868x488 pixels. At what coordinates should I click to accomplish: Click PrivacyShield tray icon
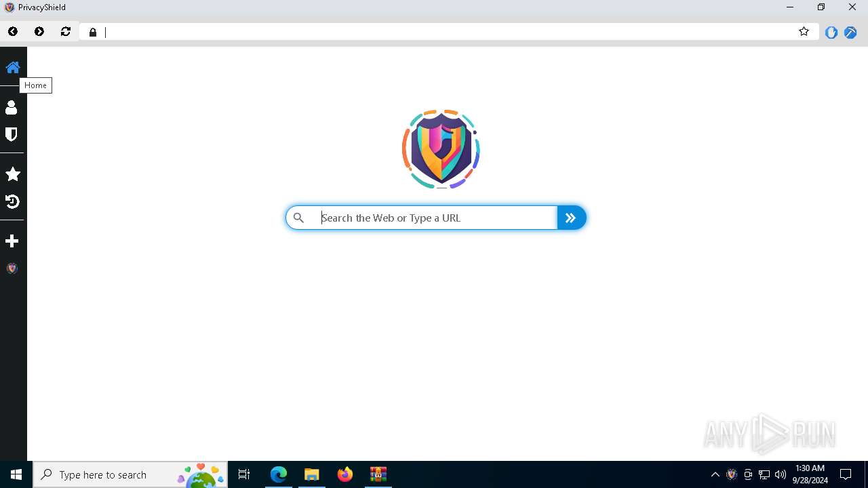[732, 474]
